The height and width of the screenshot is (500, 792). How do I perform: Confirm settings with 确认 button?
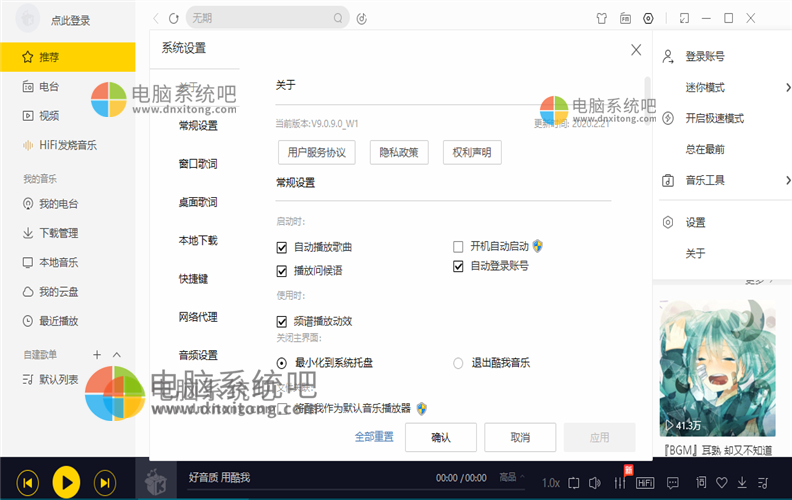click(441, 437)
